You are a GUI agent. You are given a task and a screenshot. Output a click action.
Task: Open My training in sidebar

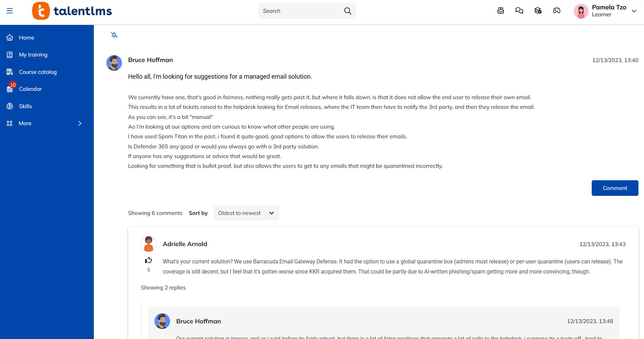pos(33,55)
